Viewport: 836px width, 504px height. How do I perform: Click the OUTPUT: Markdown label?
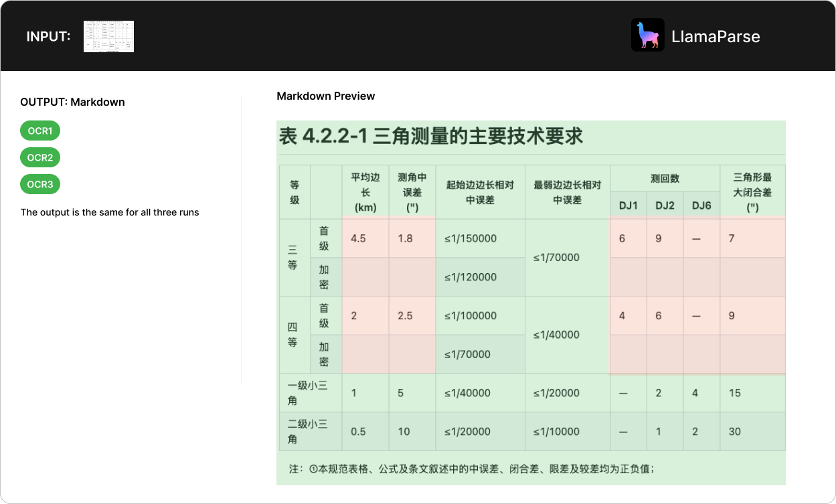point(72,102)
